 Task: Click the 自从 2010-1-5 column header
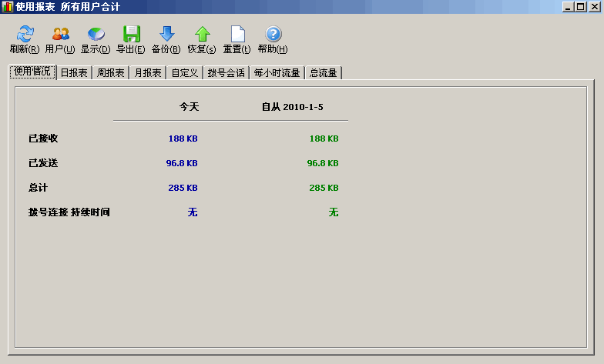[x=293, y=106]
